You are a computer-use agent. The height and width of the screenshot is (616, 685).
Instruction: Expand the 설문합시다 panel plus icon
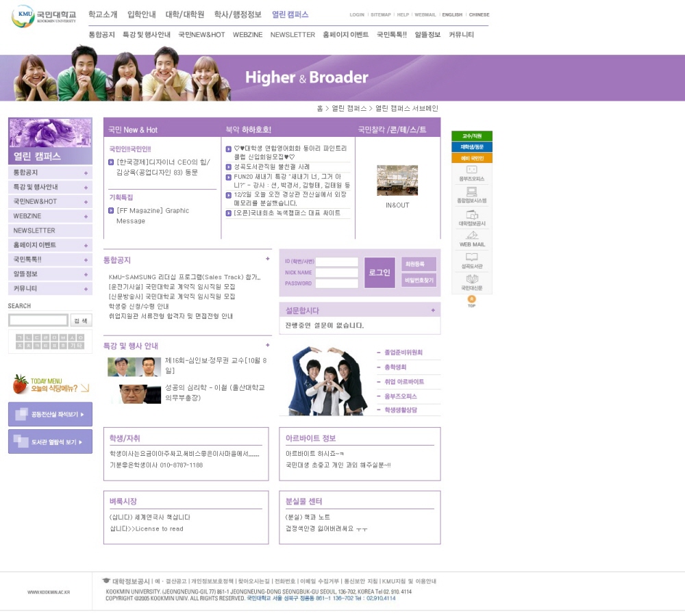(433, 310)
